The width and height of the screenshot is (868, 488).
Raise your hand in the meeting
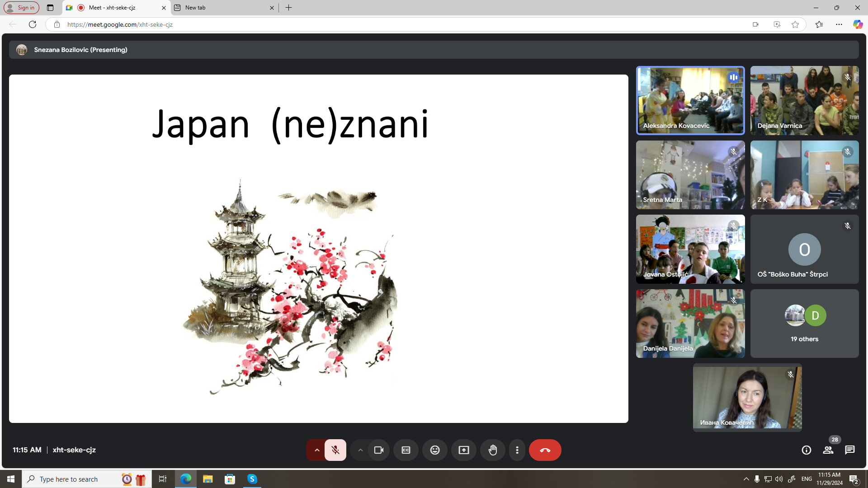(x=493, y=450)
